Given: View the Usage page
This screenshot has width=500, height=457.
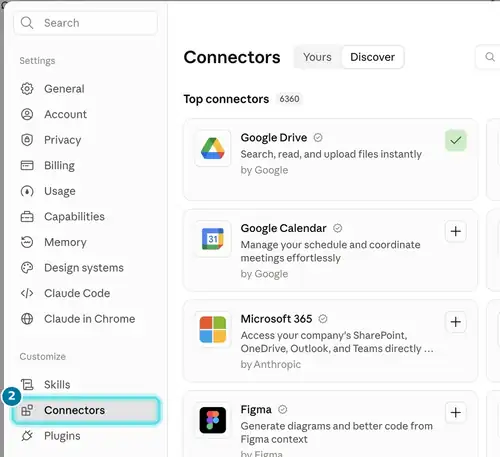Looking at the screenshot, I should 86,191.
